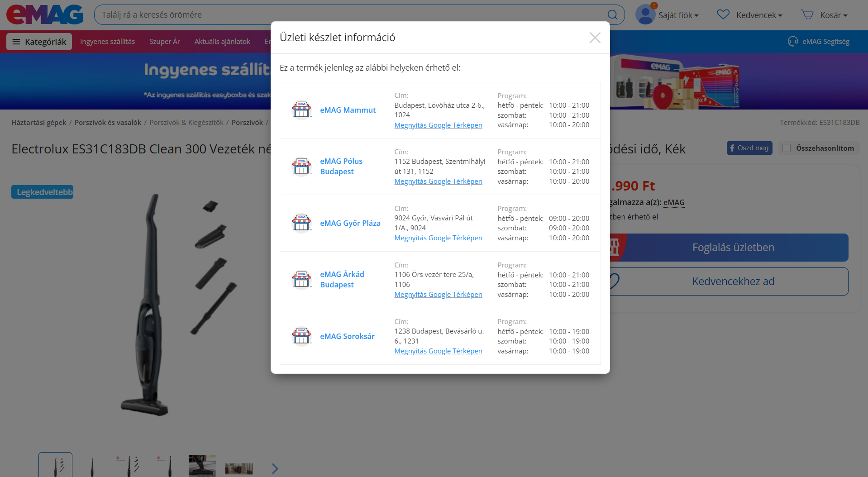Open Google Térképen link for eMAG Soroksár
Screen dimensions: 868x477
438,351
